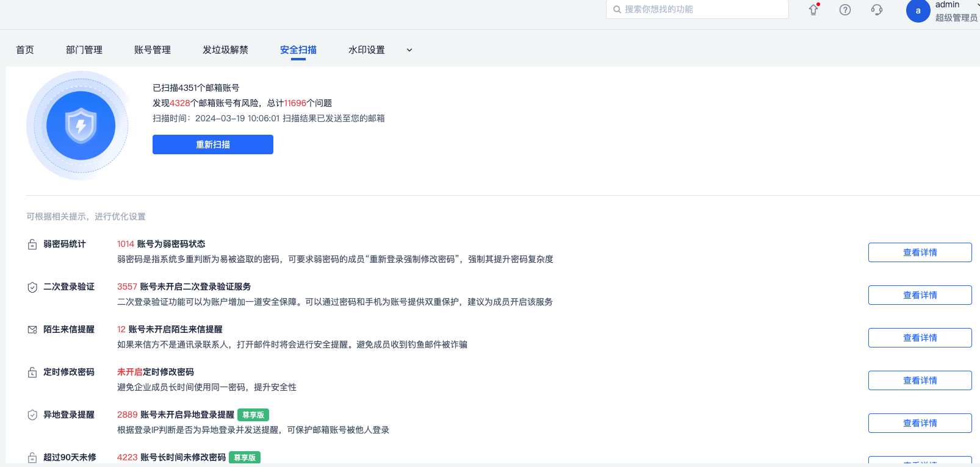Click the 12 count for 陌生来信提醒

pos(121,329)
